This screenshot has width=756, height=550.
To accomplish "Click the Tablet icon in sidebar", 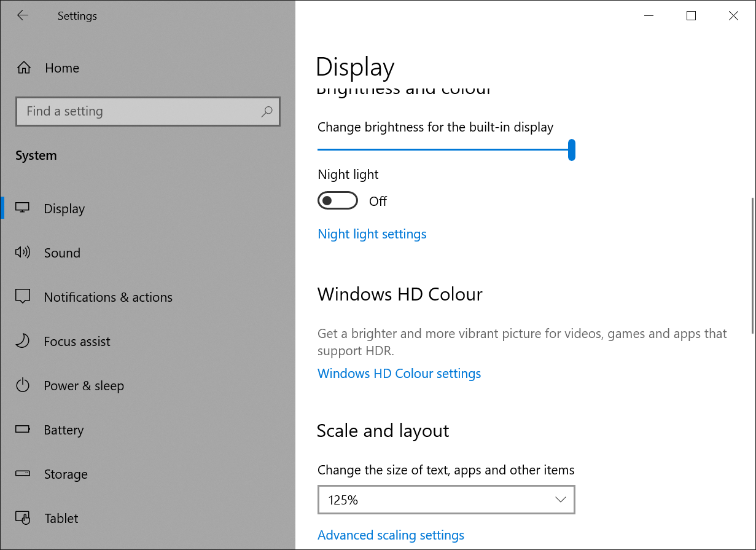I will click(23, 518).
